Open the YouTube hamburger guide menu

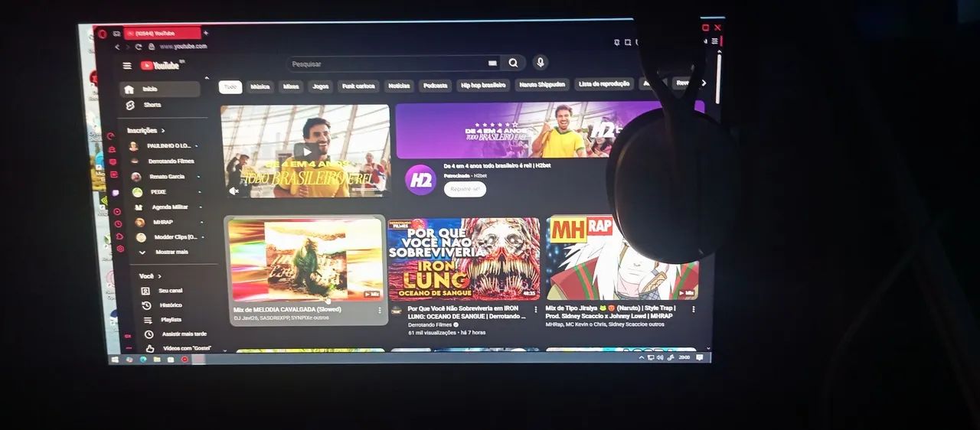pos(127,66)
